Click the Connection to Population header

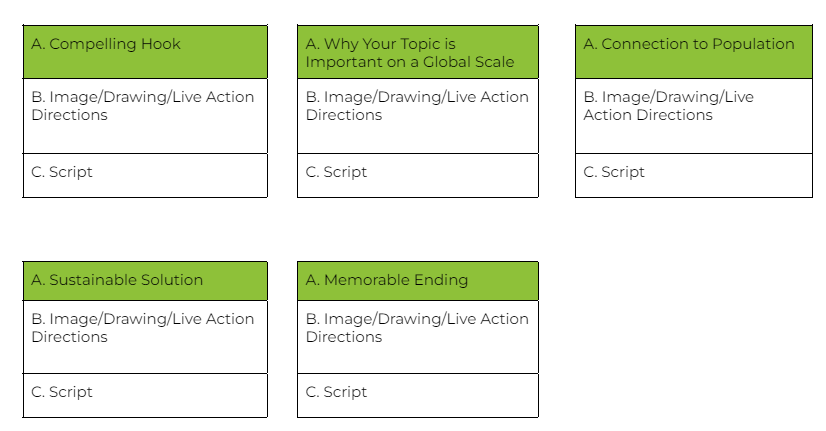[694, 52]
